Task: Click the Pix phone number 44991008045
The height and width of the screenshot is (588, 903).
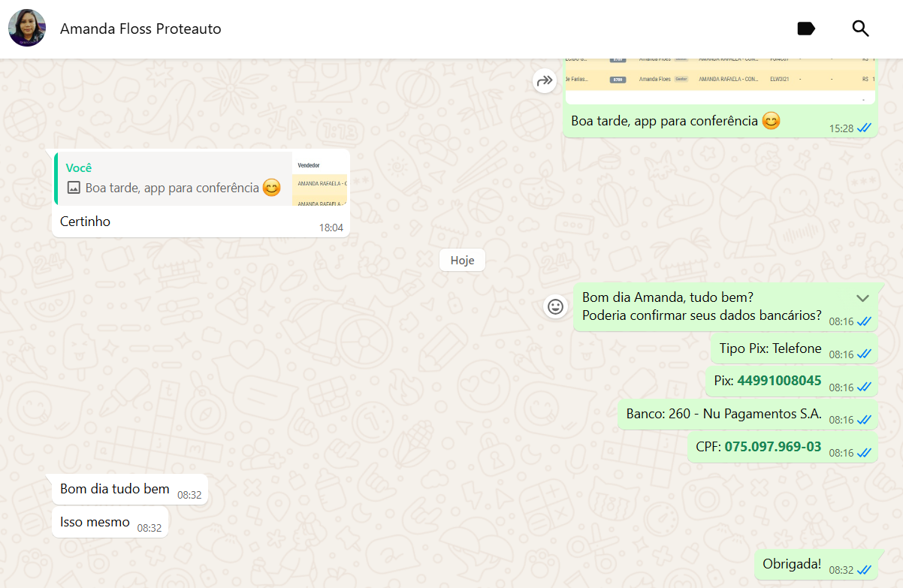Action: tap(779, 381)
